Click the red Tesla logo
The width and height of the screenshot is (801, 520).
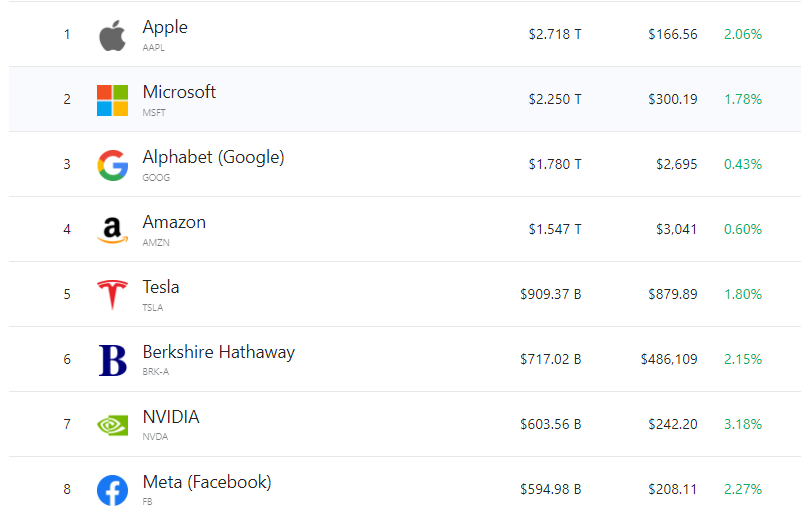[x=112, y=295]
